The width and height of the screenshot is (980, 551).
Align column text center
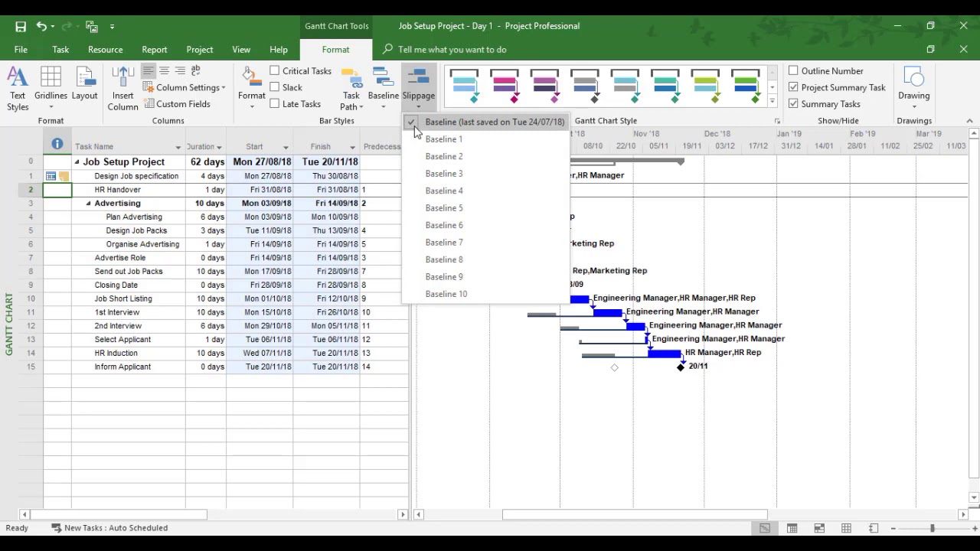164,71
